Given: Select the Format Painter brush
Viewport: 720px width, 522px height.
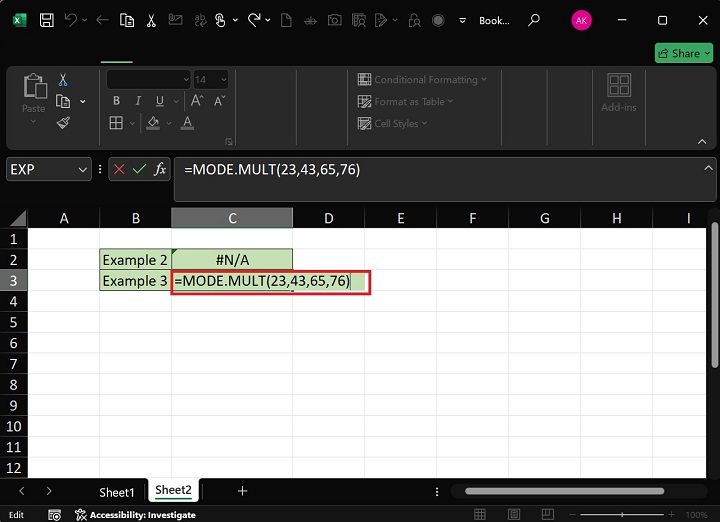Looking at the screenshot, I should 63,123.
